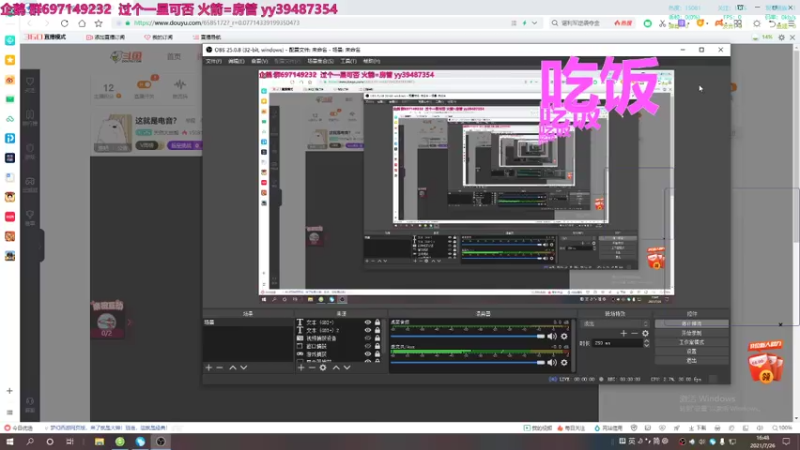
Task: Expand the collapsed panel arrow beside red thumbnail
Action: point(129,322)
